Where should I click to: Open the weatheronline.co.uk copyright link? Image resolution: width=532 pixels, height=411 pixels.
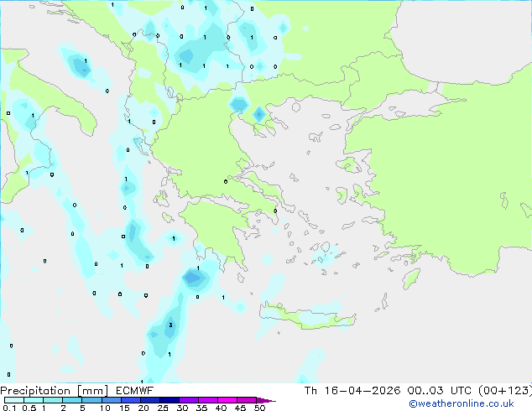[x=462, y=403]
